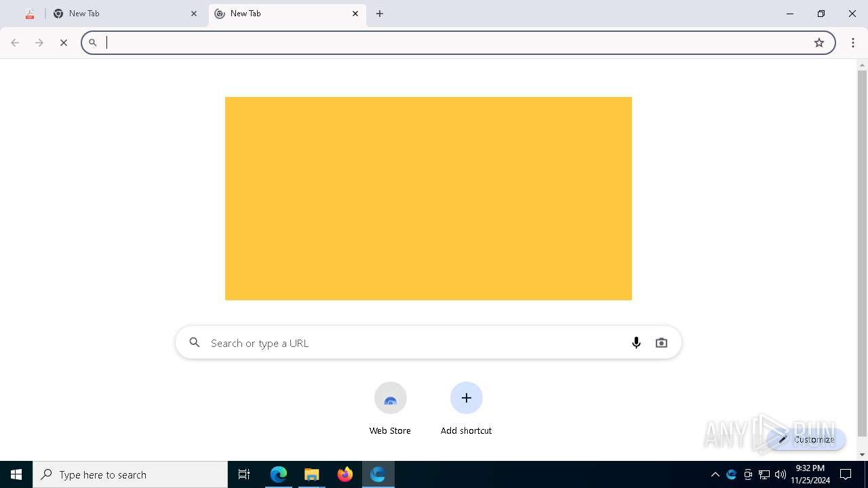Show hidden system tray icons
The width and height of the screenshot is (868, 488).
coord(715,474)
